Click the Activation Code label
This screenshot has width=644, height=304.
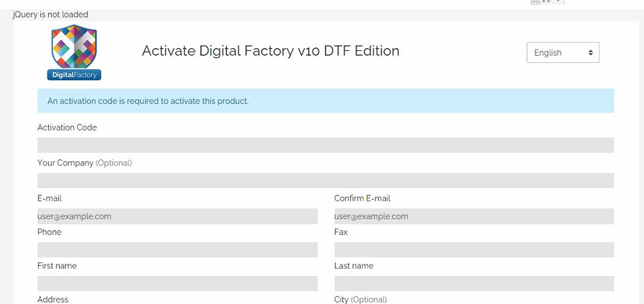tap(67, 128)
